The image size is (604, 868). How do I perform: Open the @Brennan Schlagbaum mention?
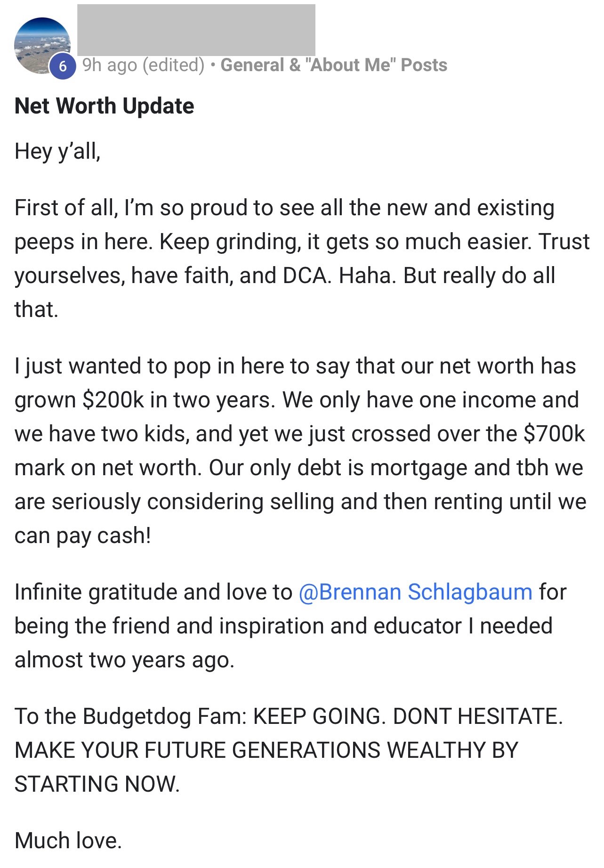415,592
